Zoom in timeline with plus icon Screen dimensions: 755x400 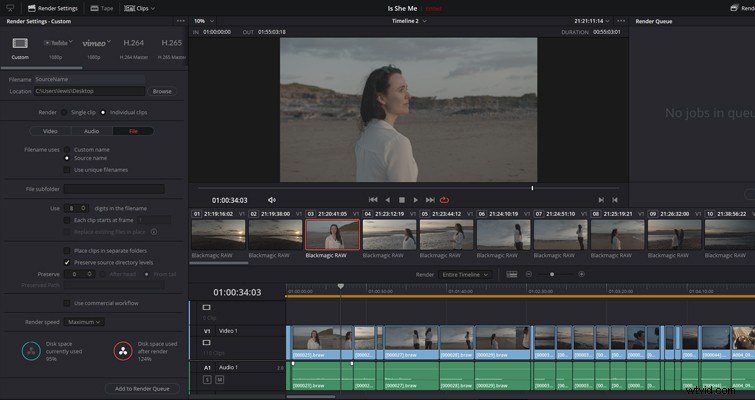coord(582,274)
